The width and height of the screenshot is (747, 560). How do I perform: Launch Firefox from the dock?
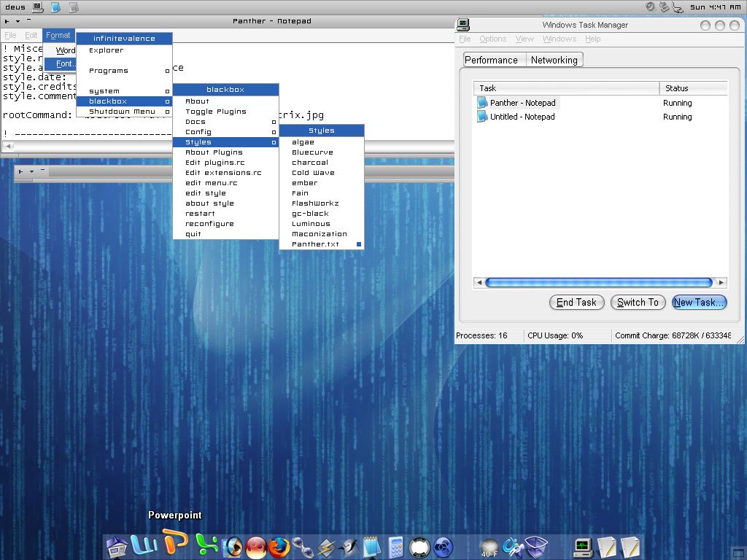click(279, 547)
